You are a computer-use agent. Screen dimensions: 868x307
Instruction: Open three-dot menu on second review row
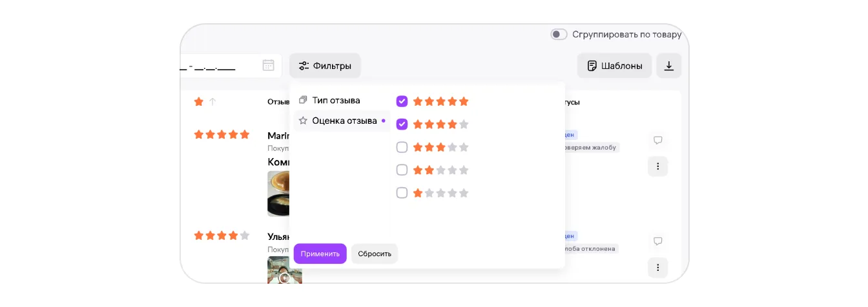657,267
